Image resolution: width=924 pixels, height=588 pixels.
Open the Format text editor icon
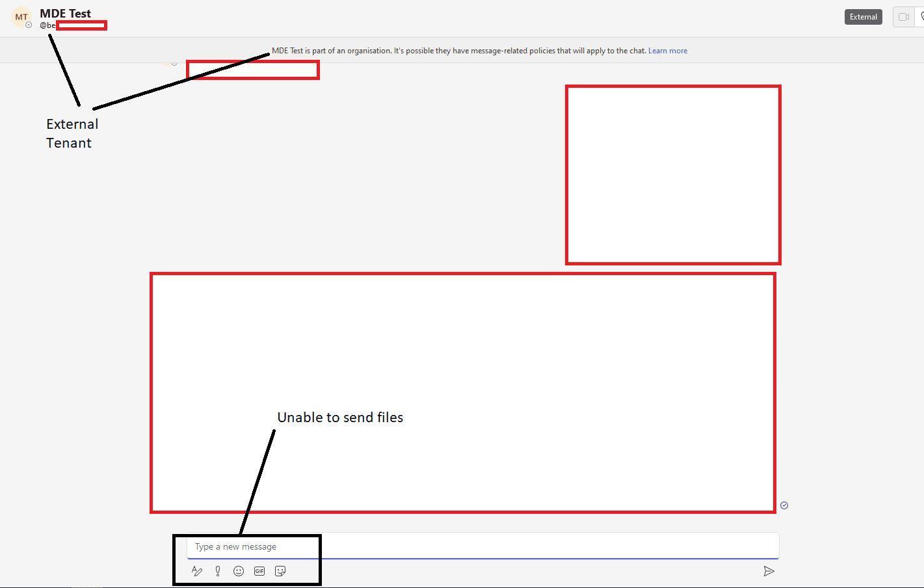(x=197, y=571)
